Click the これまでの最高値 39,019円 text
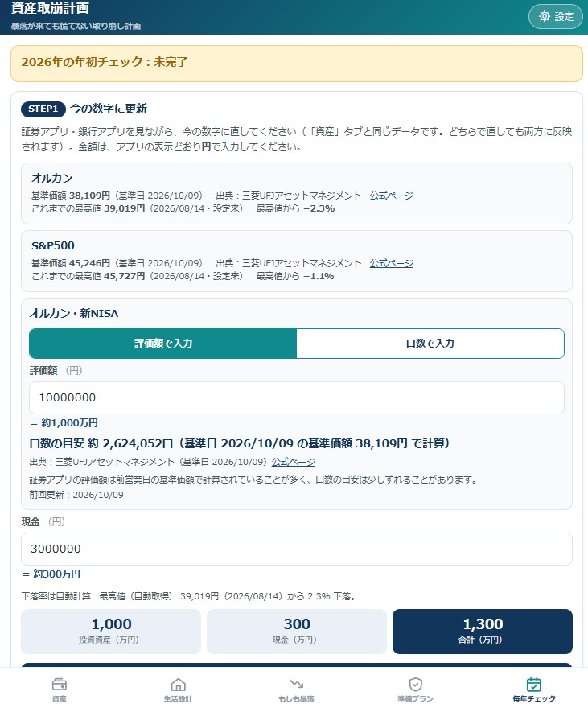This screenshot has height=704, width=588. click(88, 208)
